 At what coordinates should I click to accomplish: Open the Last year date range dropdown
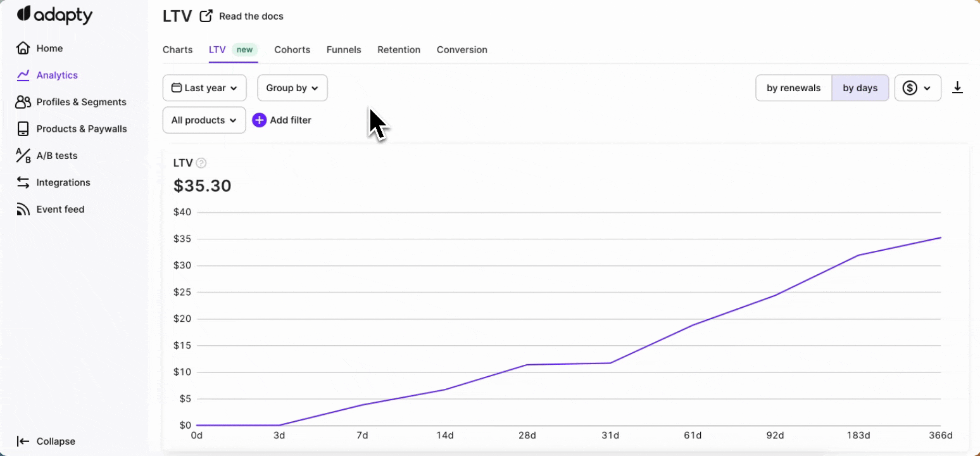[204, 88]
